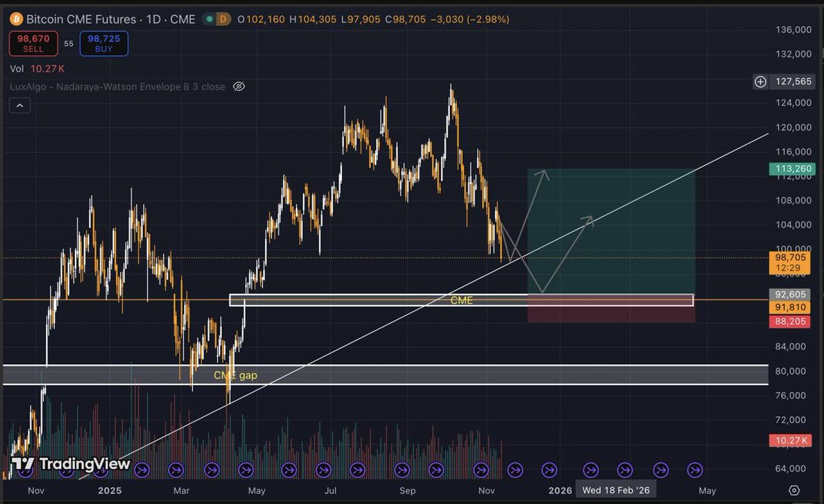Click the plus icon beside 127,565

click(760, 82)
